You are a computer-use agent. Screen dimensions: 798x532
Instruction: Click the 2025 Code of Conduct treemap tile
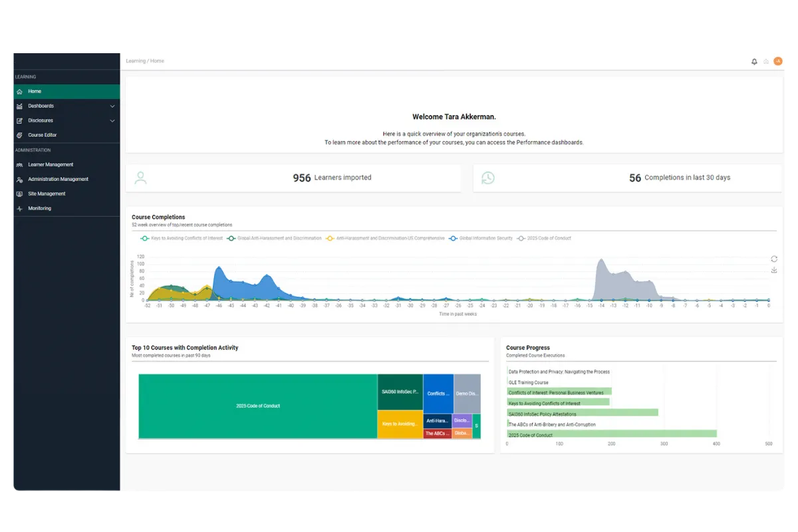[258, 406]
